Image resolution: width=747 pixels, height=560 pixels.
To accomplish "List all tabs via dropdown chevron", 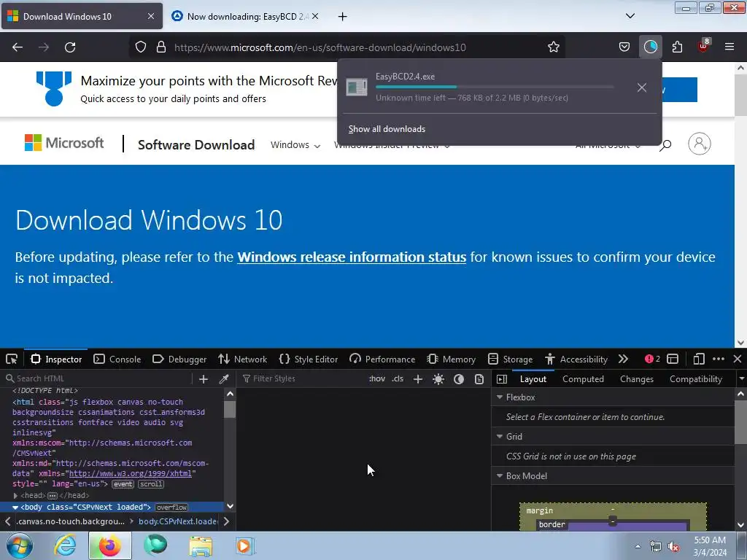I will click(x=630, y=16).
